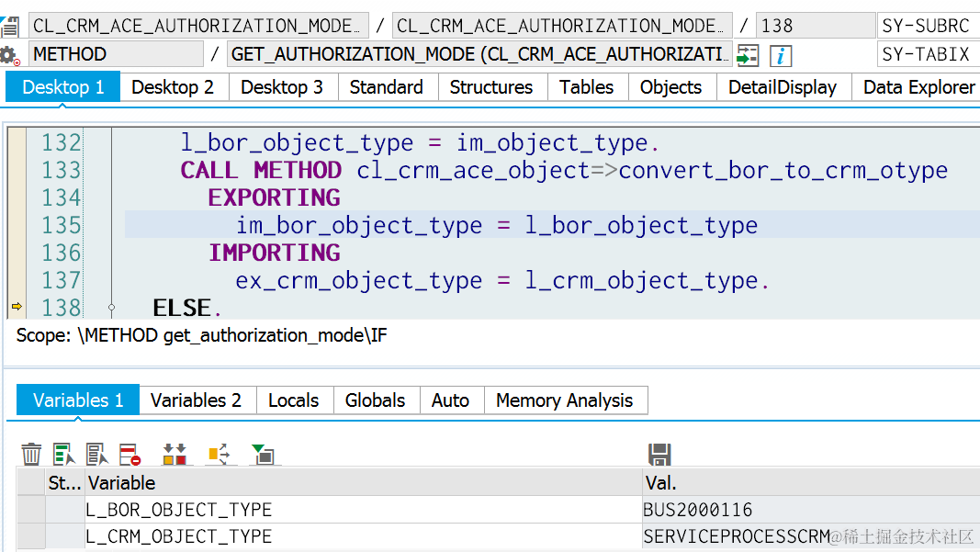Click line number 136 in the margin

coord(62,253)
